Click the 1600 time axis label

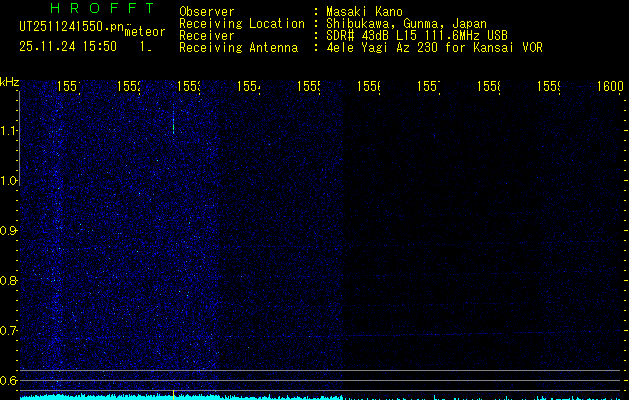(x=610, y=87)
